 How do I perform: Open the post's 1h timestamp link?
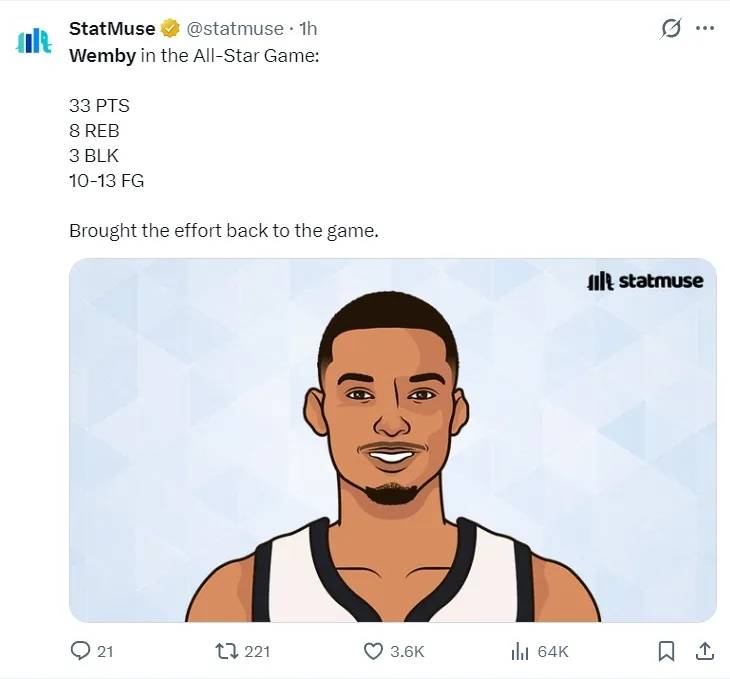click(308, 29)
